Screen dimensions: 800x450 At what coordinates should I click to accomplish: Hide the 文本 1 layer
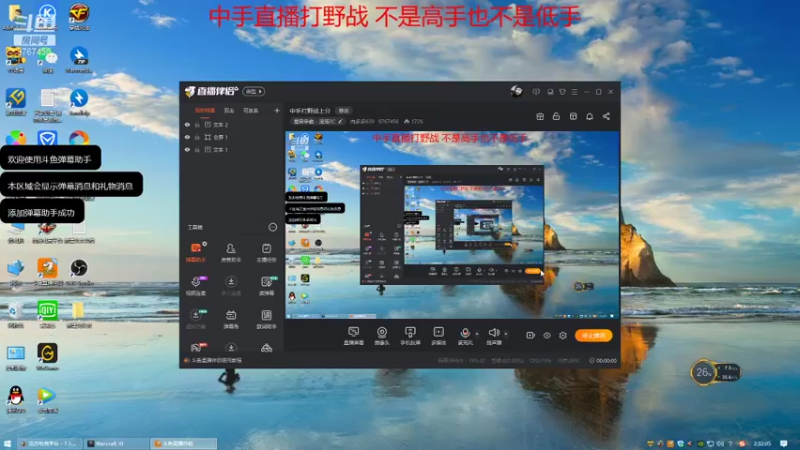coord(187,149)
